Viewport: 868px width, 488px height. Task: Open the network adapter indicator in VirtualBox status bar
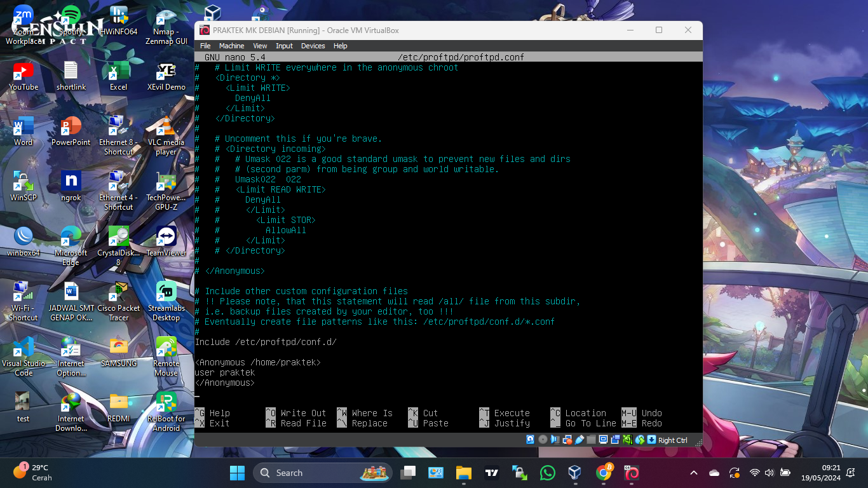click(567, 440)
